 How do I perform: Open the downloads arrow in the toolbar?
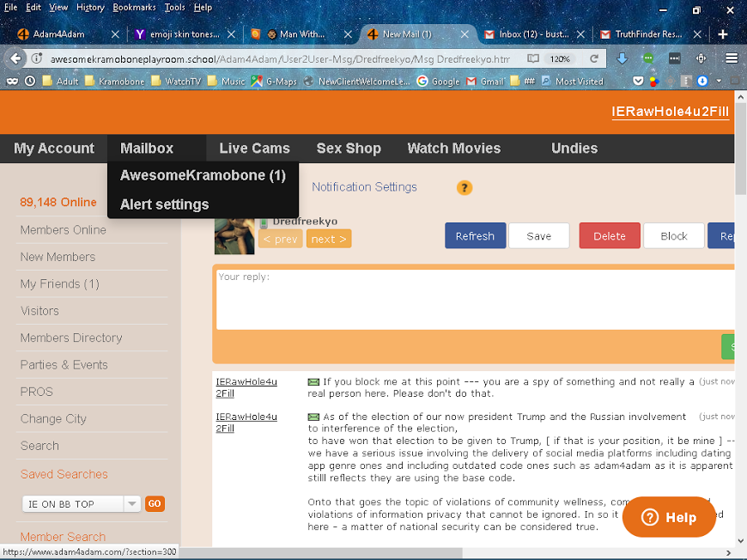click(622, 58)
